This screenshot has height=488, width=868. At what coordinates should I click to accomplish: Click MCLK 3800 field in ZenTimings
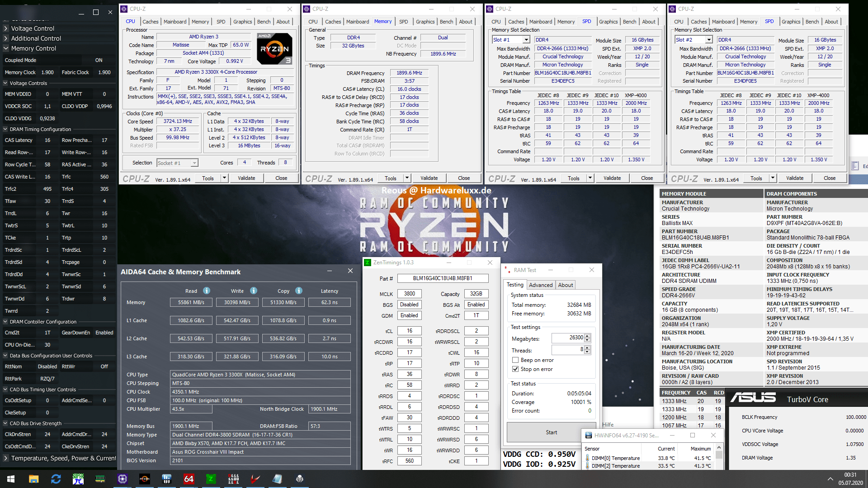coord(410,294)
